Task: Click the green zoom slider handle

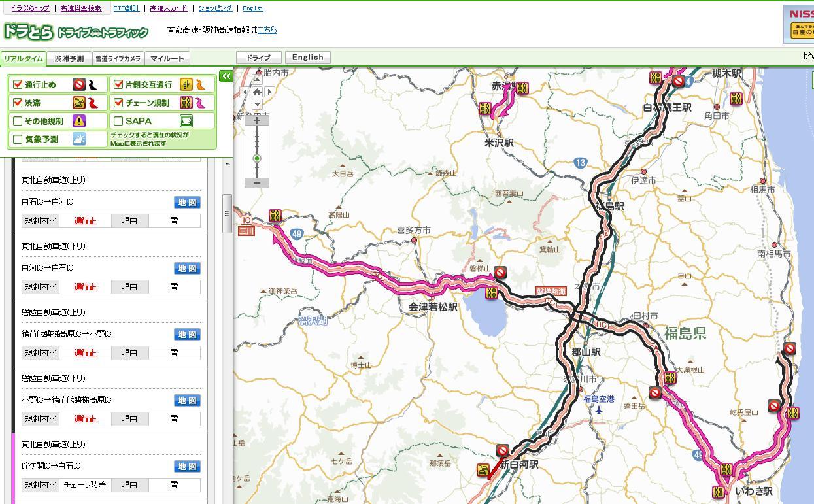Action: point(257,159)
